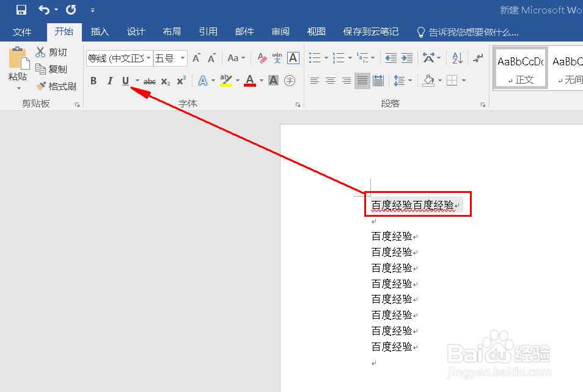Image resolution: width=583 pixels, height=392 pixels.
Task: Toggle Bold formatting
Action: click(94, 81)
